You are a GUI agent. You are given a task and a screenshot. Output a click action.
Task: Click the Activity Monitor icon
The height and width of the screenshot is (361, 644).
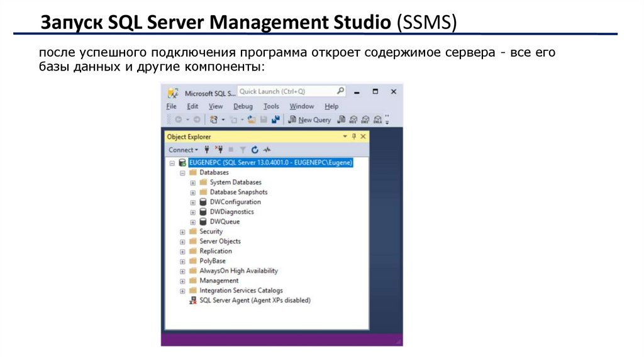click(x=267, y=150)
